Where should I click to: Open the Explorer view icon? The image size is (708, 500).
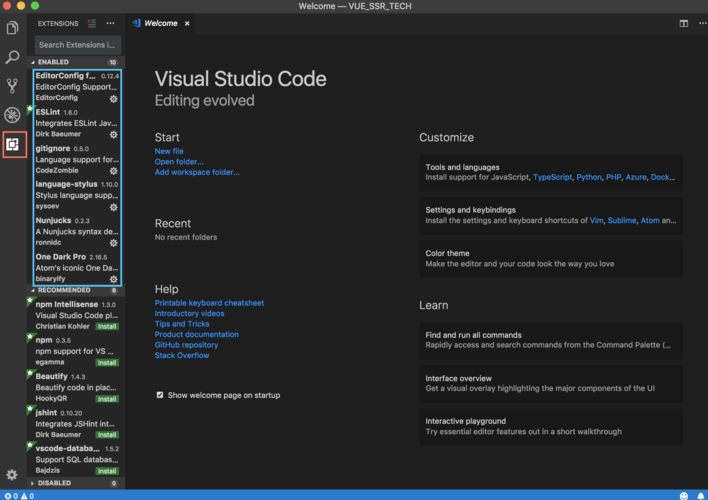[12, 28]
